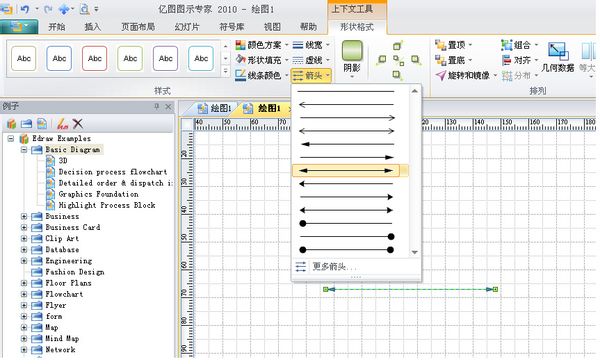Click the 分布 distribute icon
The image size is (600, 364).
[507, 76]
